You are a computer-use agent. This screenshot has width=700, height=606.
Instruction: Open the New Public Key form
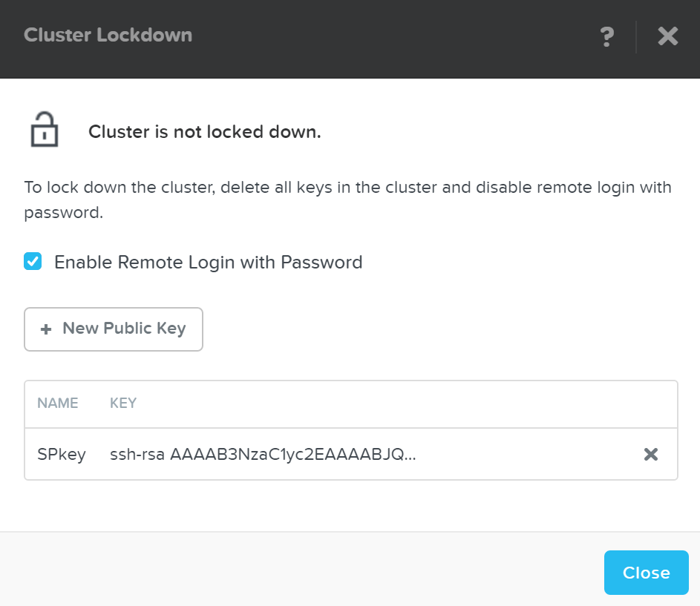click(113, 329)
